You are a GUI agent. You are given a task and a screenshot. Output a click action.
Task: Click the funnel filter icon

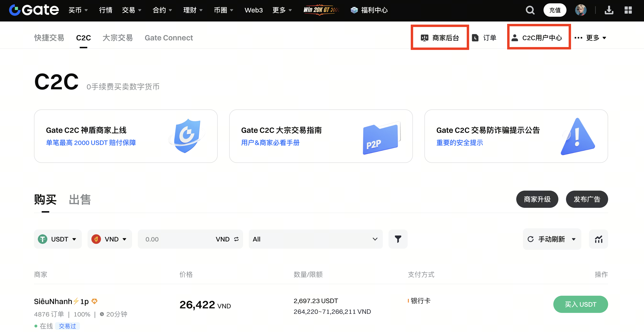[x=398, y=239]
